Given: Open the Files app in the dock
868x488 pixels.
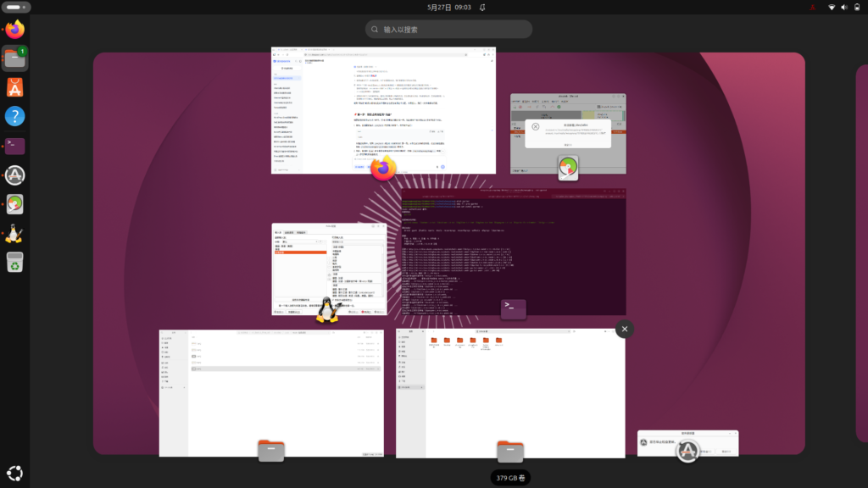Looking at the screenshot, I should [x=15, y=58].
